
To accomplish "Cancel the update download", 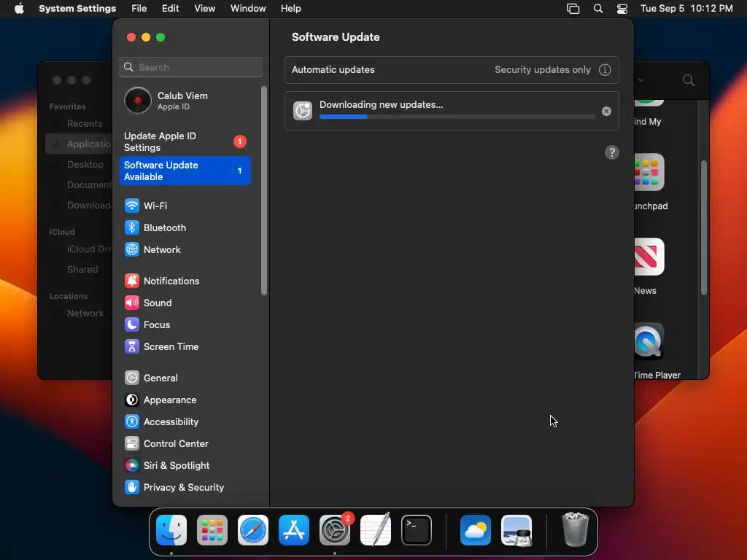I will (x=606, y=111).
